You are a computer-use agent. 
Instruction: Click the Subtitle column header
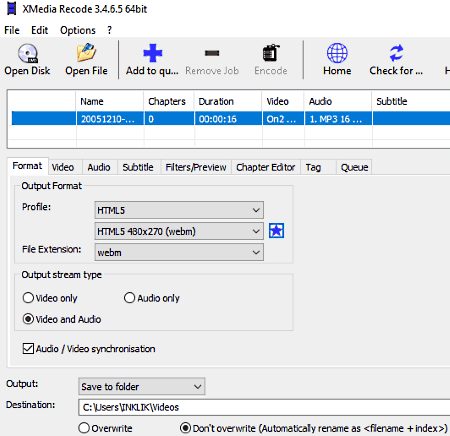click(411, 101)
